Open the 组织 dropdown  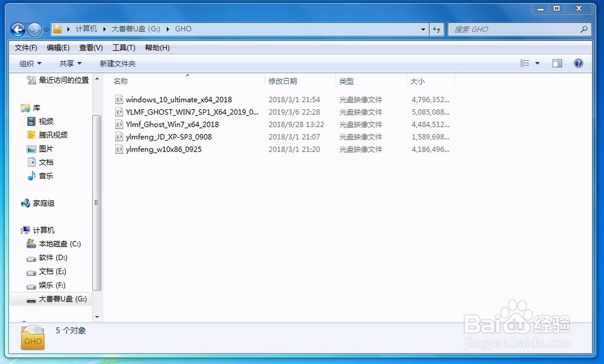30,63
